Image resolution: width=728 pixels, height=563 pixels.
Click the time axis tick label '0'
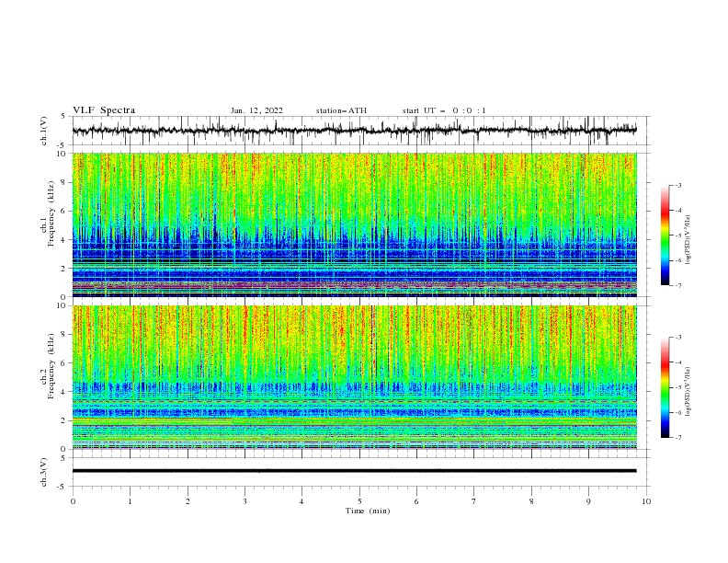(73, 501)
